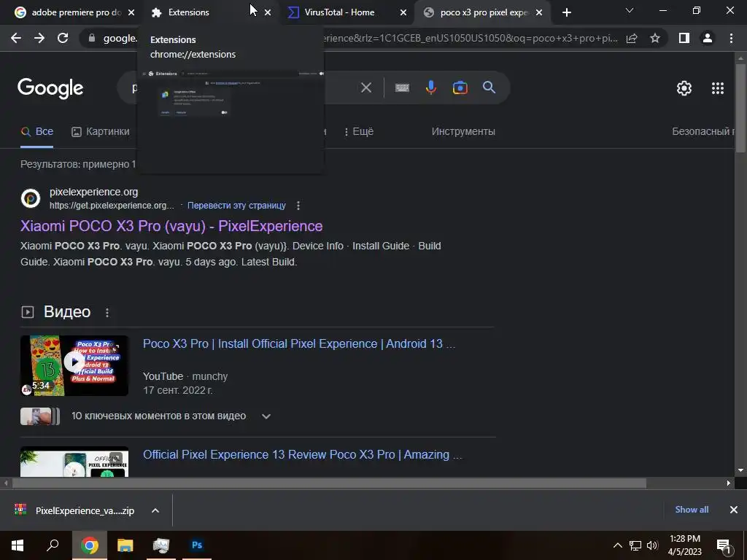The width and height of the screenshot is (747, 560).
Task: Go back to the previous page
Action: (16, 38)
